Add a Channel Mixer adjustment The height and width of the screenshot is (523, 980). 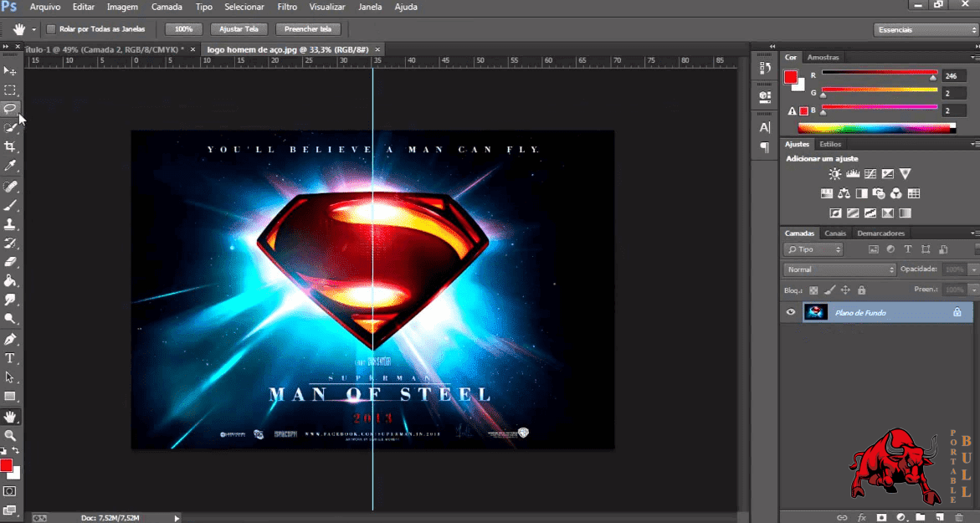(896, 193)
